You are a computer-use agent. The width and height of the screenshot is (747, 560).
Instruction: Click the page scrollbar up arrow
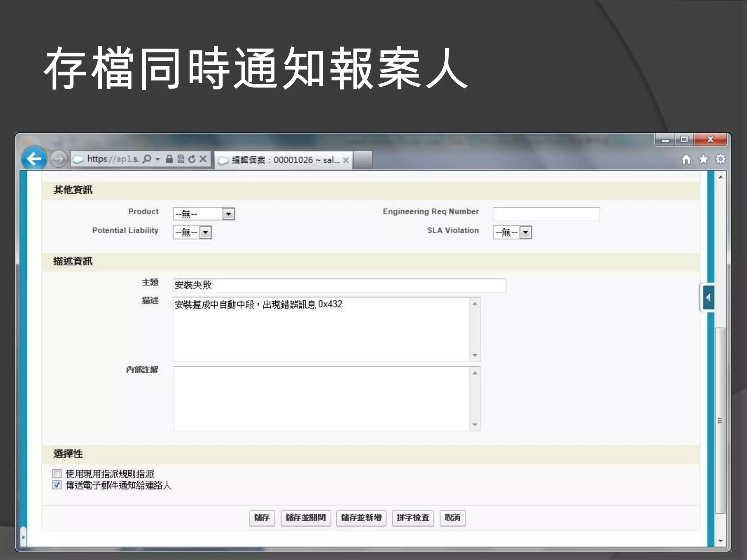tap(720, 177)
